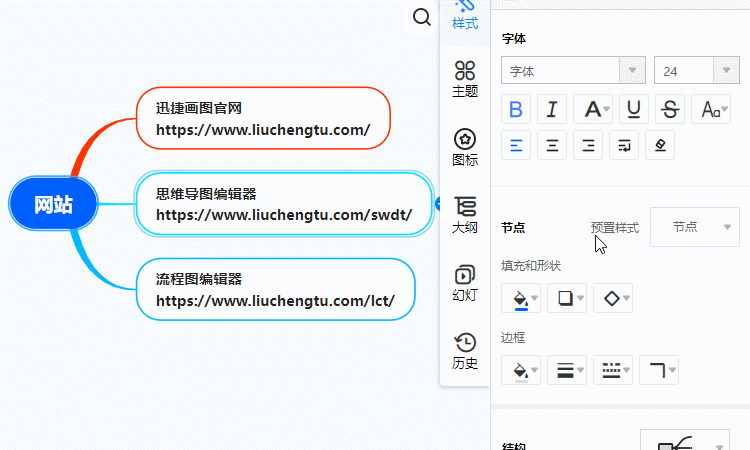Viewport: 750px width, 450px height.
Task: Click the clear formatting eraser icon
Action: click(x=660, y=145)
